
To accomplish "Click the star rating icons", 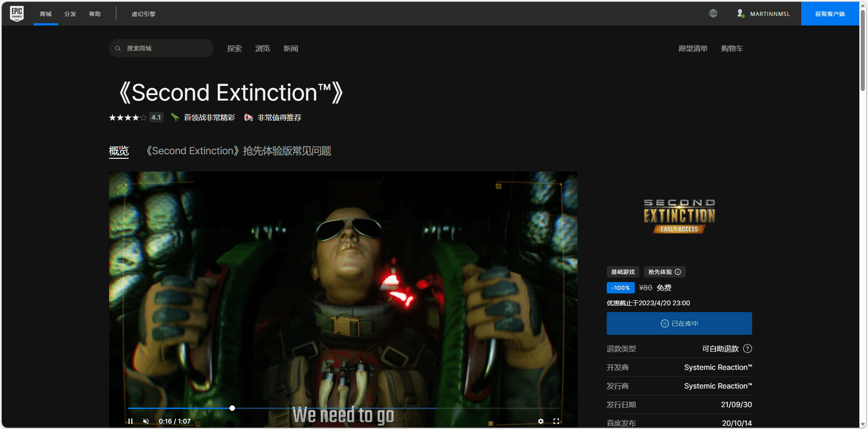I will click(128, 117).
